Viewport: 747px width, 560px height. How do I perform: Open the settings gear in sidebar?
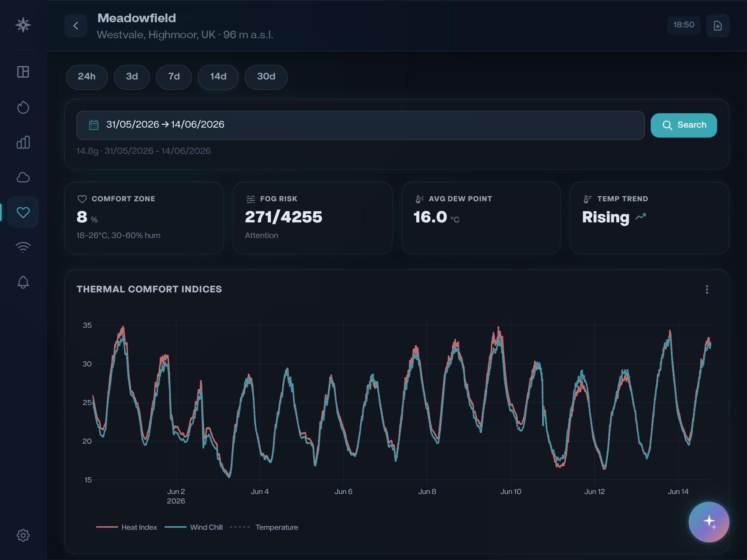pos(23,535)
